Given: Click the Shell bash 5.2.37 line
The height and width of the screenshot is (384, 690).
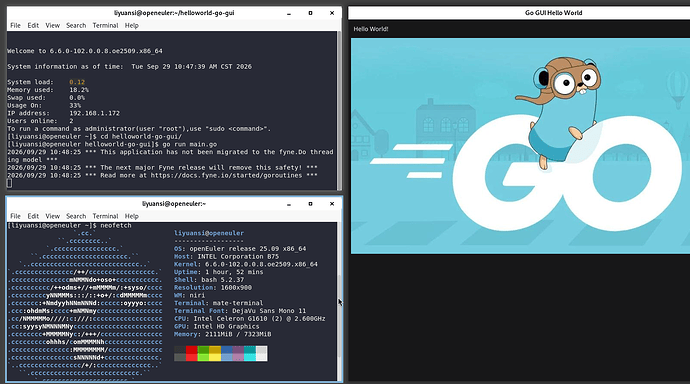Looking at the screenshot, I should 209,280.
